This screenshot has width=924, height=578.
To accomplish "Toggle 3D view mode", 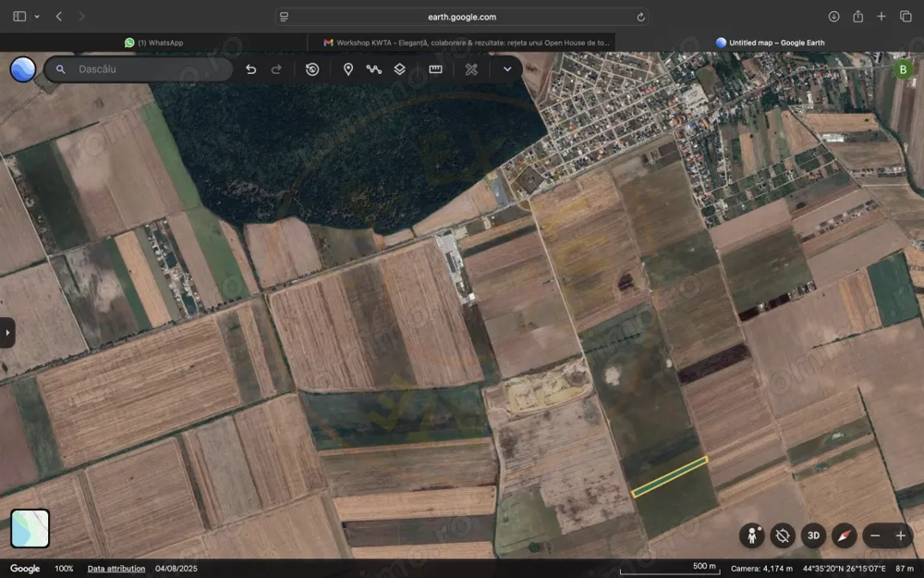I will pos(813,535).
